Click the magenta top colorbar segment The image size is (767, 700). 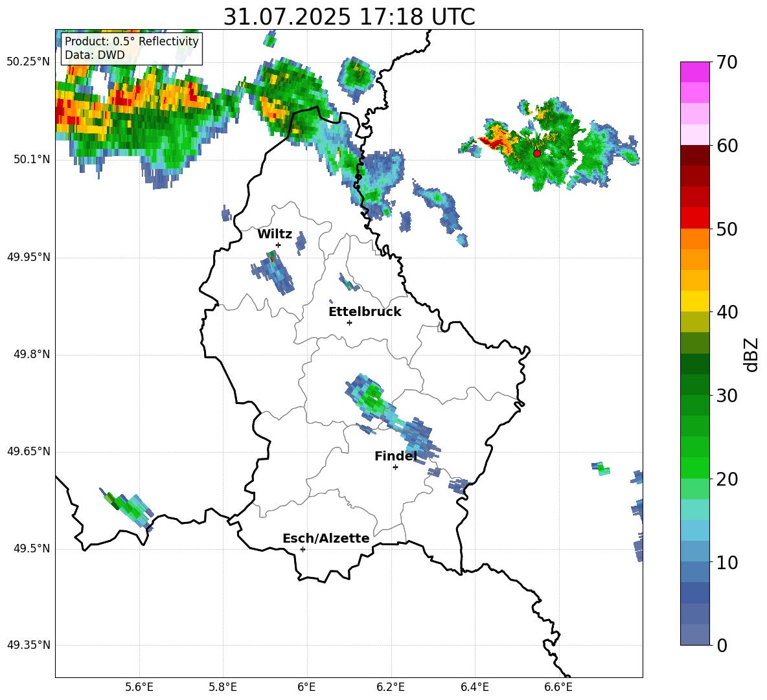click(694, 72)
